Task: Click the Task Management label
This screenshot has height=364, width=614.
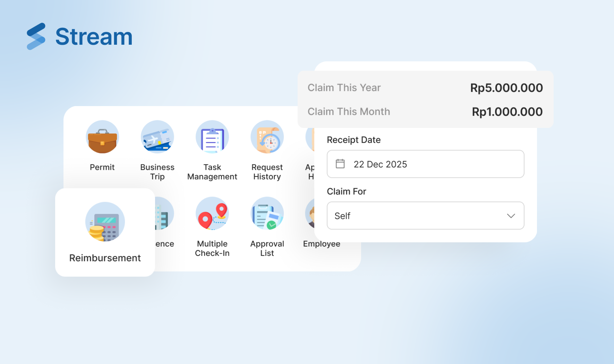Action: [x=212, y=172]
